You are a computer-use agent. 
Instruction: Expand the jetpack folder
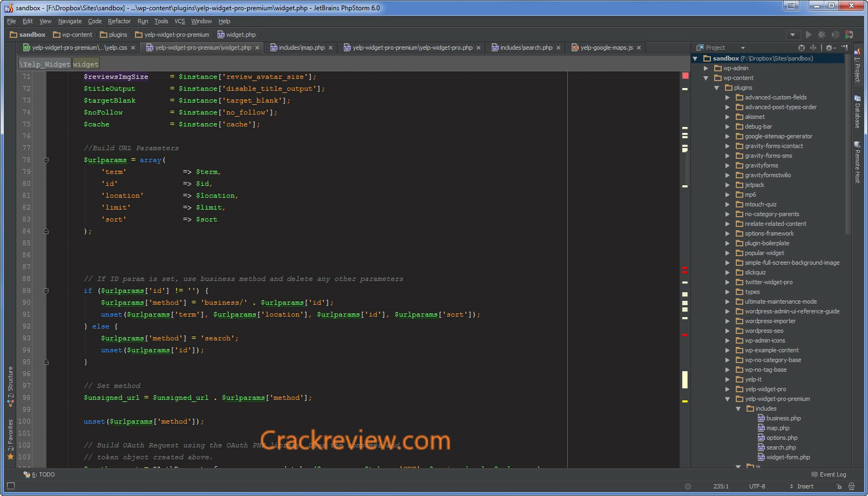(x=727, y=185)
